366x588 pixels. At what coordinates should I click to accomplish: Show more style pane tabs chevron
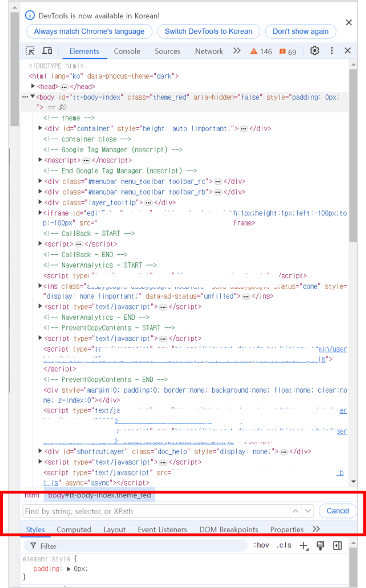click(x=316, y=529)
